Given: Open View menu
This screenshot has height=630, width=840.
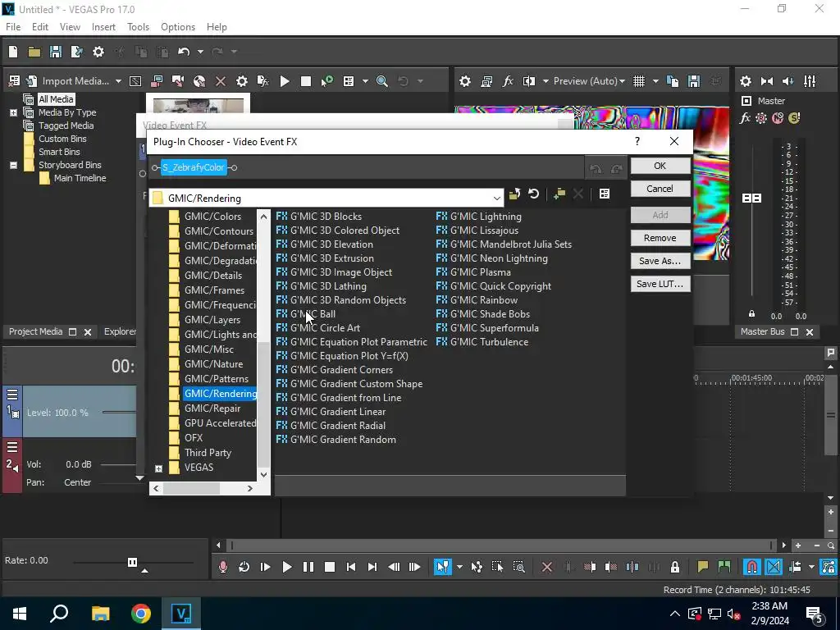Looking at the screenshot, I should [70, 27].
